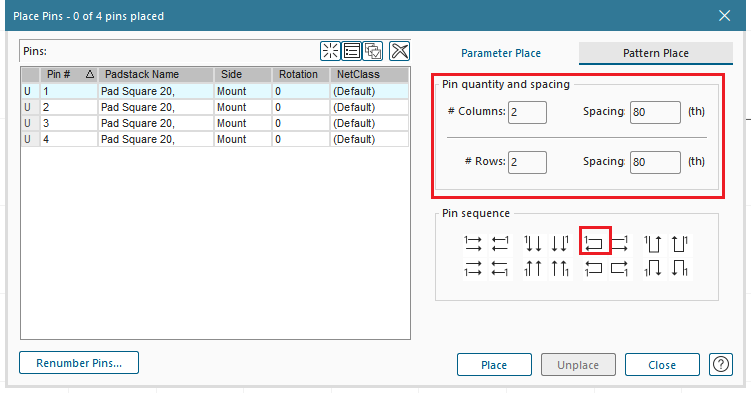Click the # Columns input field

point(527,112)
